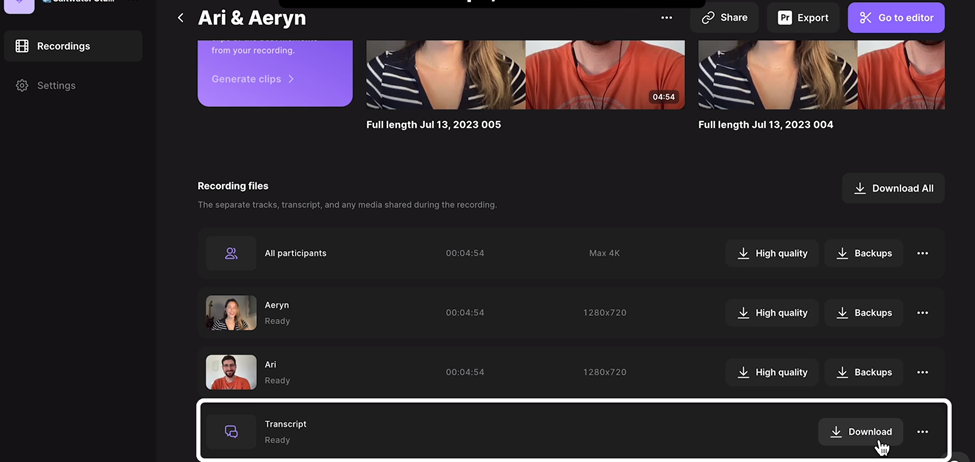
Task: Click the 1280x720 resolution in Aeryn row
Action: (604, 313)
